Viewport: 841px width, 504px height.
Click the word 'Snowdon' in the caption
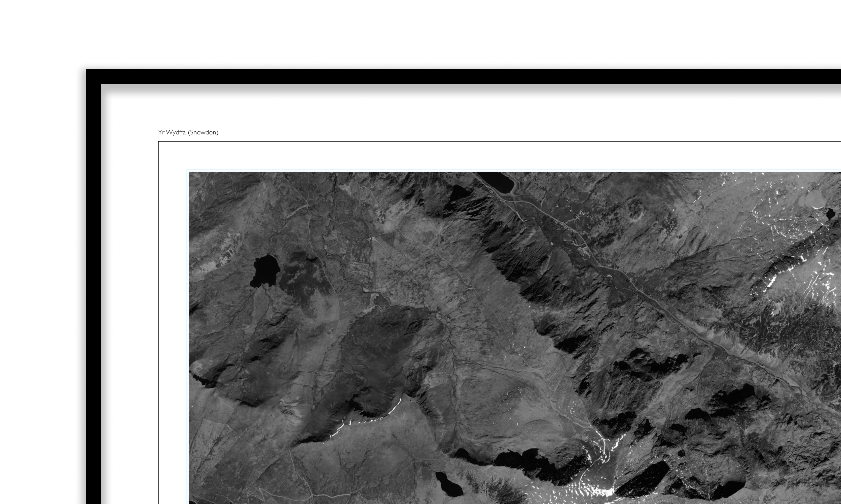pyautogui.click(x=203, y=132)
